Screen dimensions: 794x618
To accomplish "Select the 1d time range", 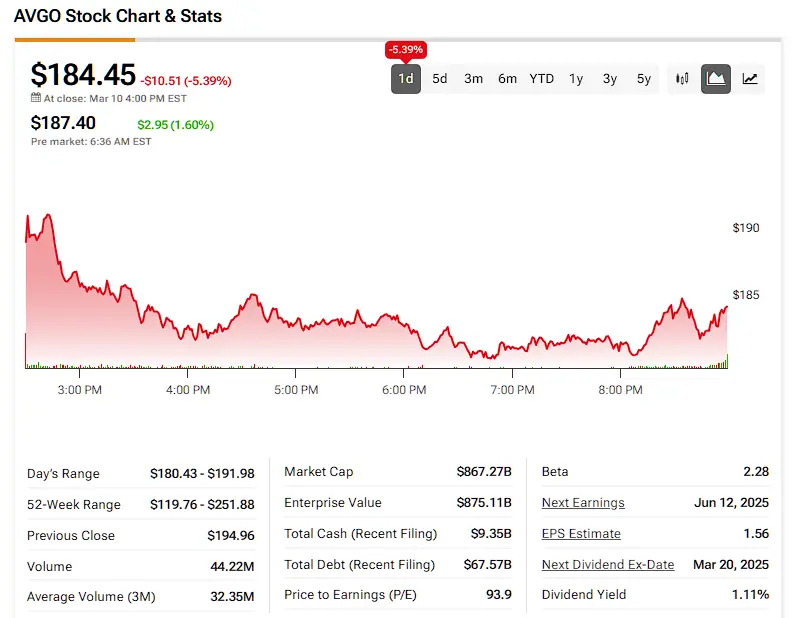I will click(x=406, y=79).
